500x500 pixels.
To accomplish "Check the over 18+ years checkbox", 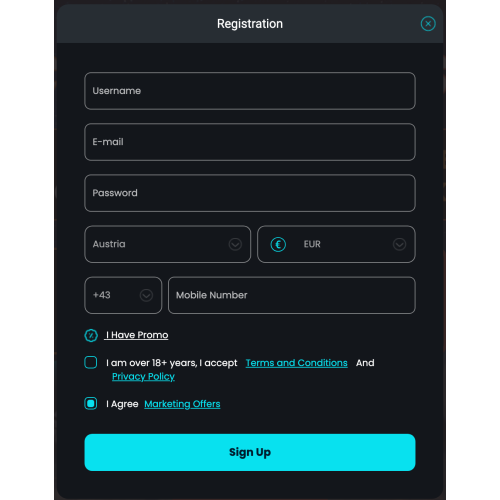I will tap(91, 362).
